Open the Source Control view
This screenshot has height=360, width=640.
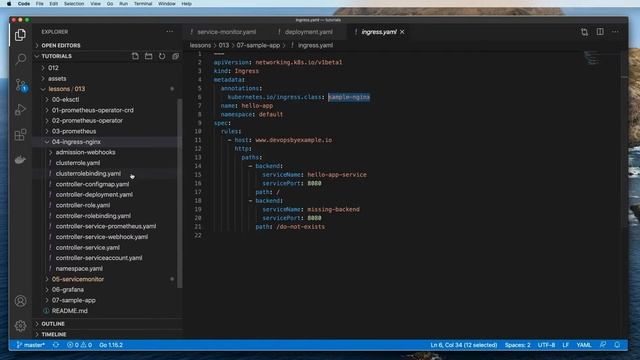click(x=20, y=85)
